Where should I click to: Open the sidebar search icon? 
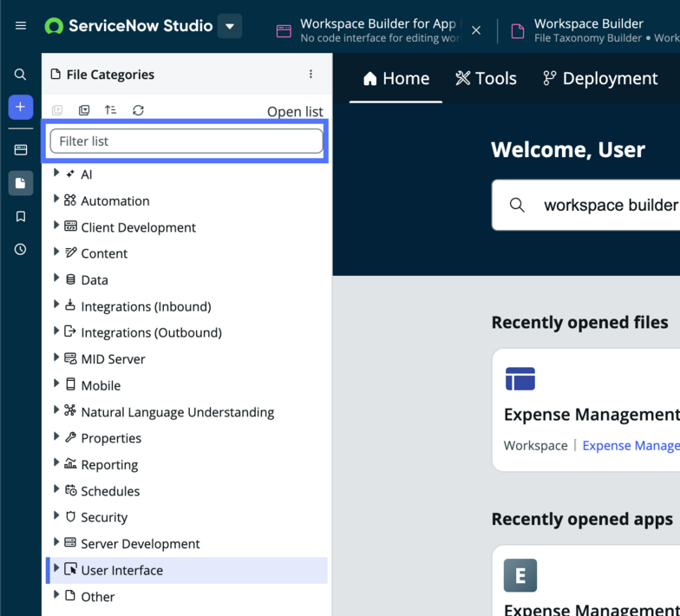point(21,75)
